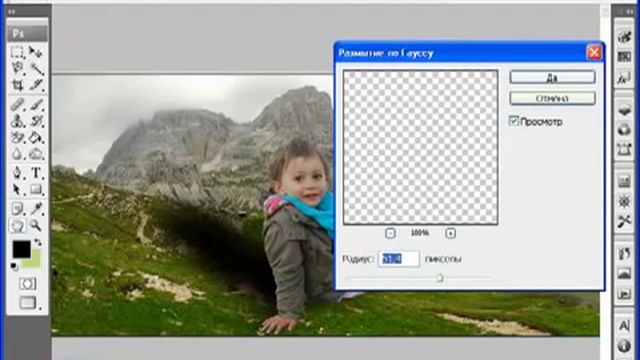The height and width of the screenshot is (360, 640).
Task: Select the Rectangle shape tool
Action: tap(36, 189)
